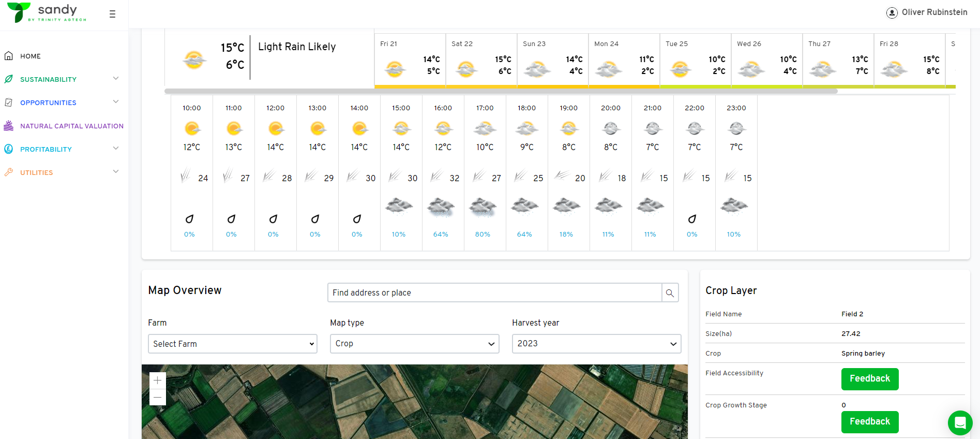
Task: Go to Home in sidebar
Action: 31,56
